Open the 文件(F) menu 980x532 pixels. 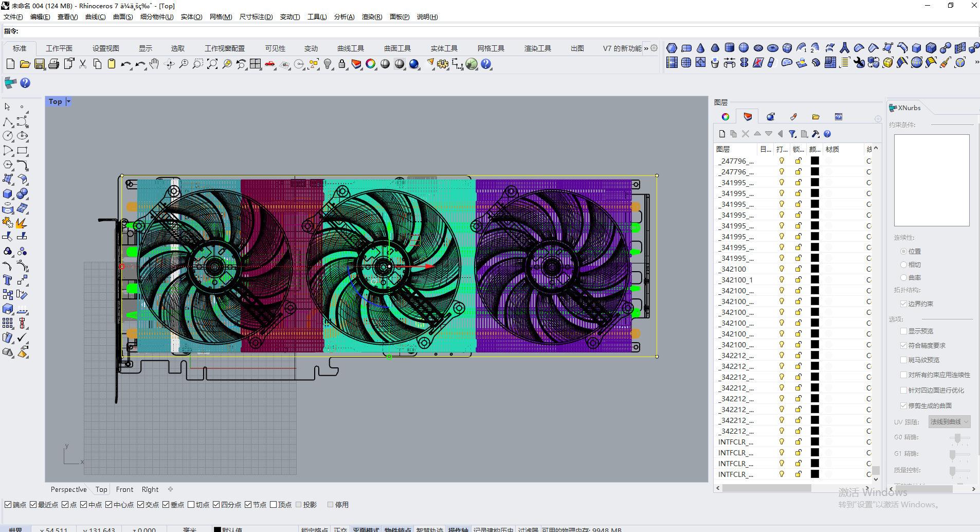(13, 16)
